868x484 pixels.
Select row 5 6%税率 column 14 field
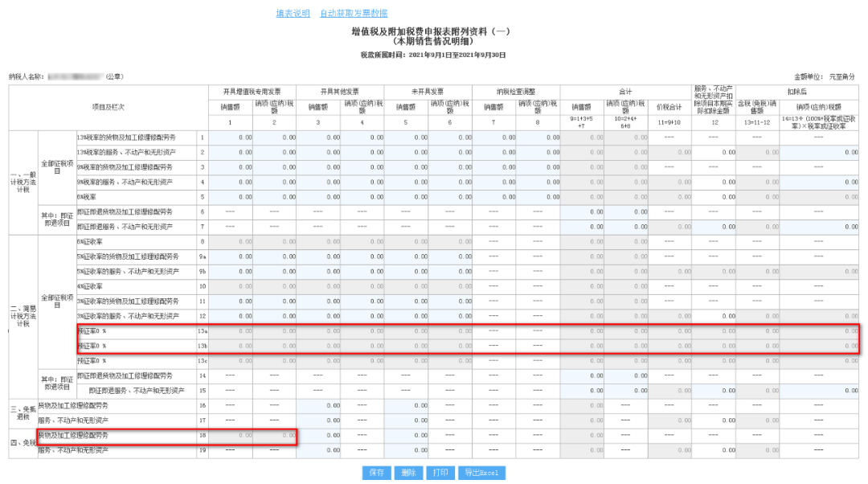point(819,197)
